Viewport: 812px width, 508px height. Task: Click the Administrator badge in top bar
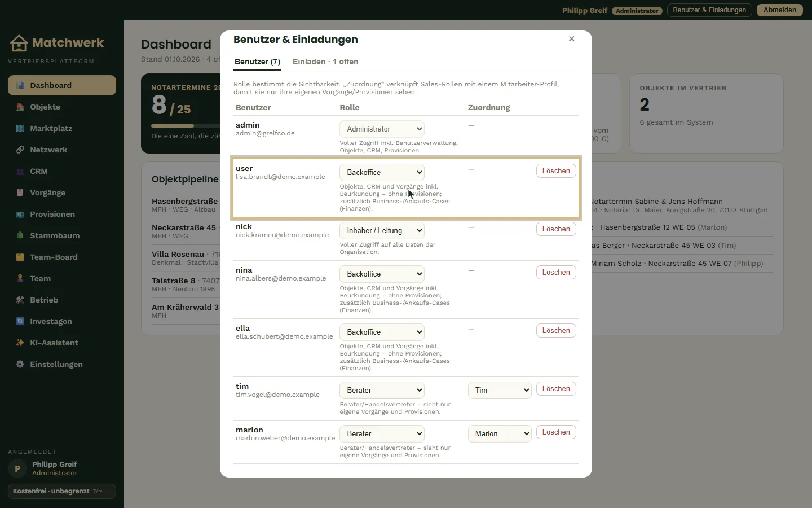point(637,11)
